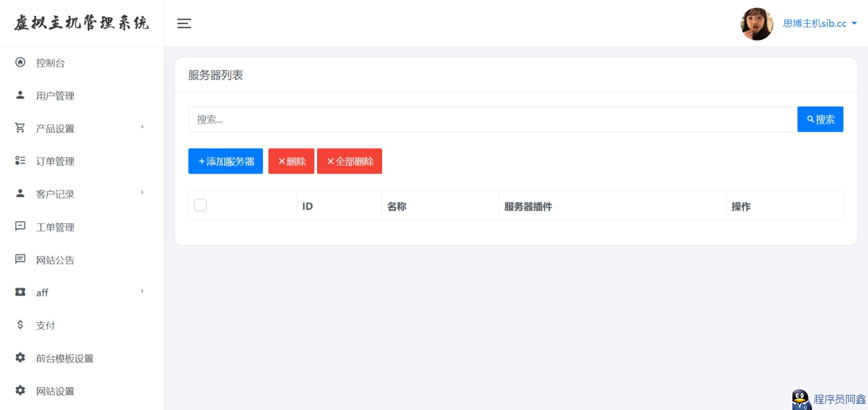Click the user avatar photo
Image resolution: width=868 pixels, height=410 pixels.
tap(757, 24)
